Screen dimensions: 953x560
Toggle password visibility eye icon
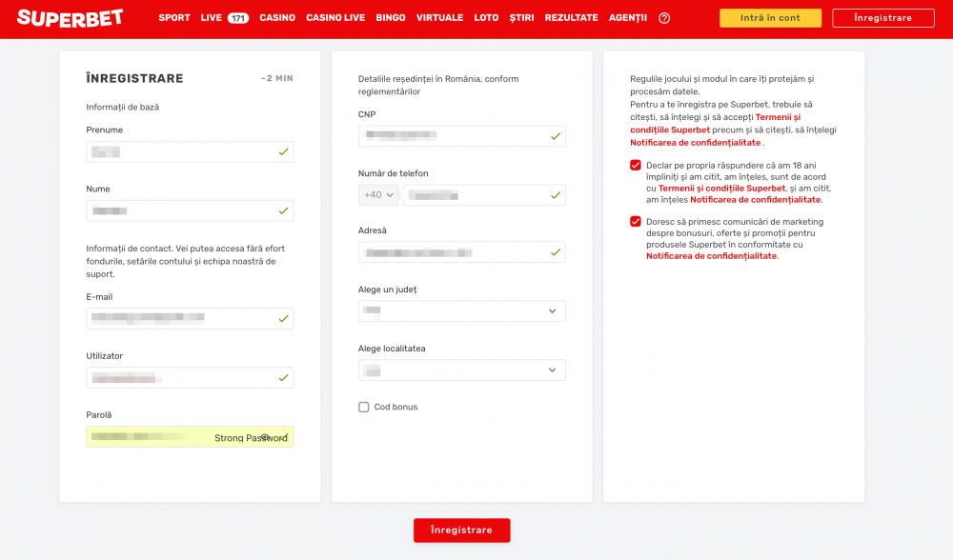(267, 437)
